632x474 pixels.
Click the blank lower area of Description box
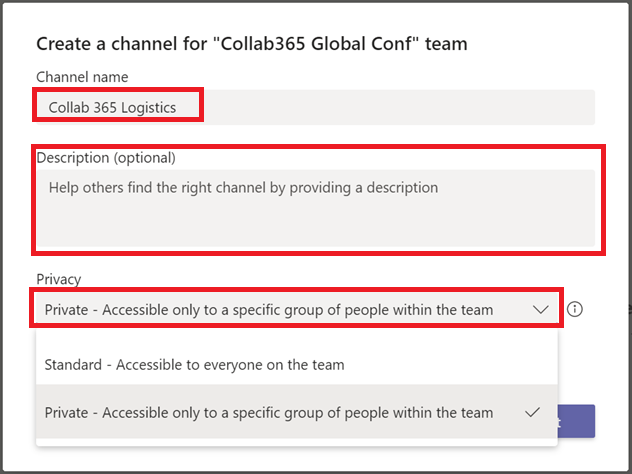coord(315,226)
